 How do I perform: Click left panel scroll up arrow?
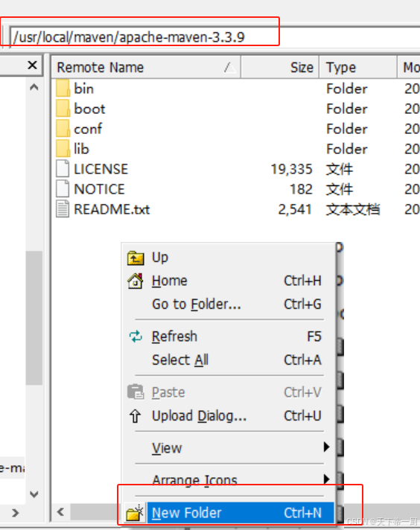34,88
